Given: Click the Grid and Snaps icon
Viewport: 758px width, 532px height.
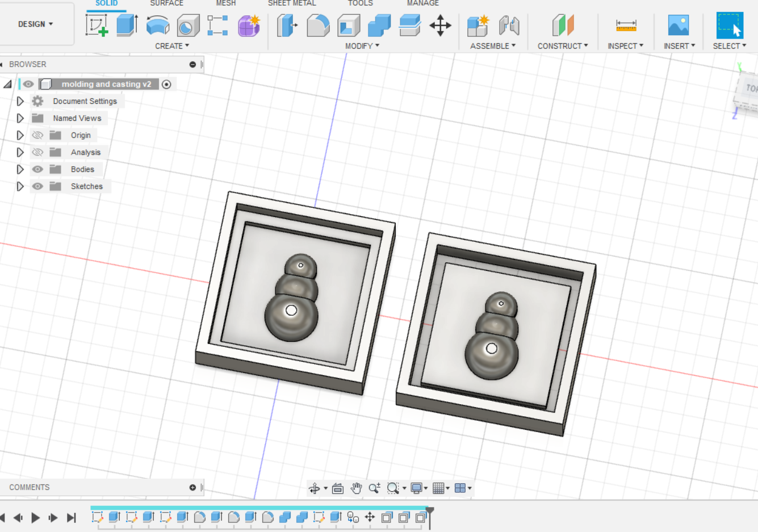Looking at the screenshot, I should click(438, 488).
